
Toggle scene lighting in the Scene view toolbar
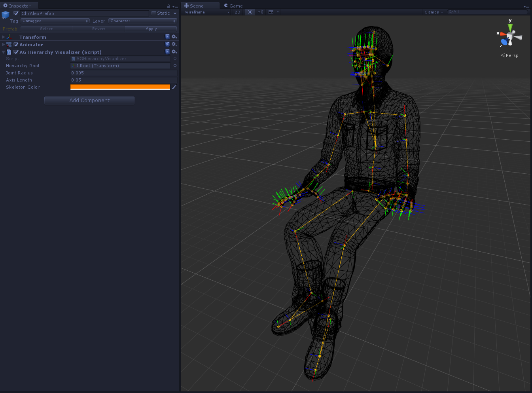tap(250, 12)
